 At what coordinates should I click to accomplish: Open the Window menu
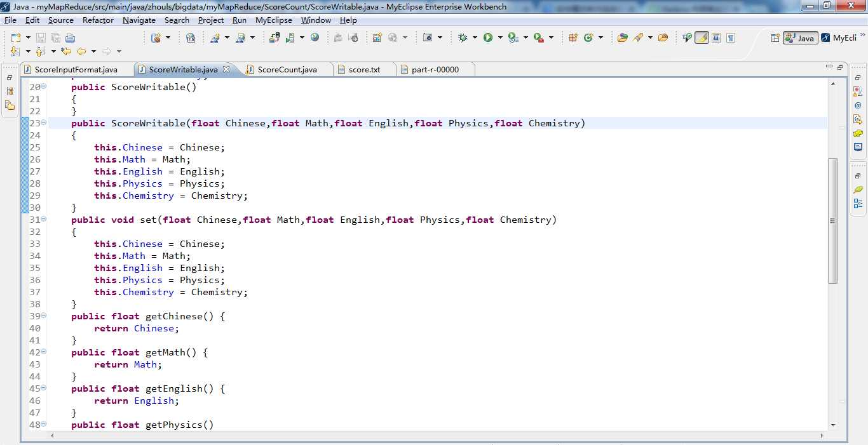[316, 20]
